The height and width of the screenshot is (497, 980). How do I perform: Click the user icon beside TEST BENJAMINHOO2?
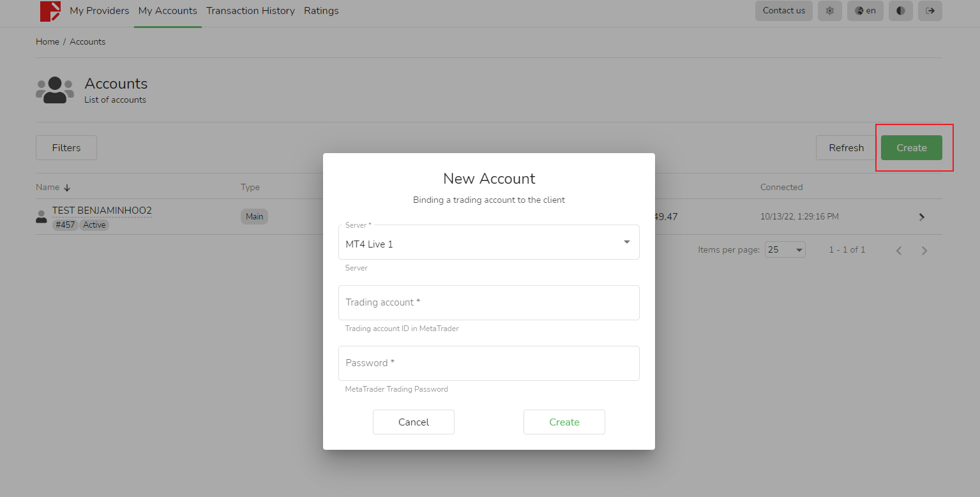pyautogui.click(x=41, y=217)
